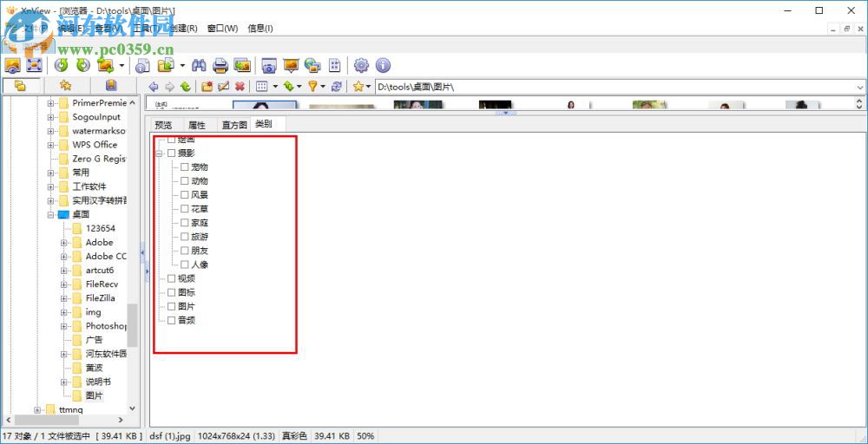Click the rename pencil icon
Screen dimensions: 868x444
pyautogui.click(x=223, y=86)
